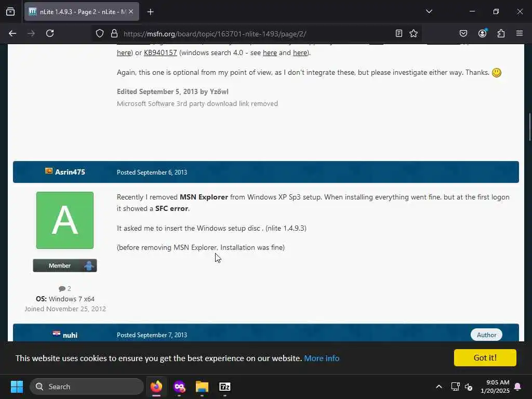The image size is (532, 399).
Task: Open the extensions puzzle icon
Action: click(x=501, y=33)
